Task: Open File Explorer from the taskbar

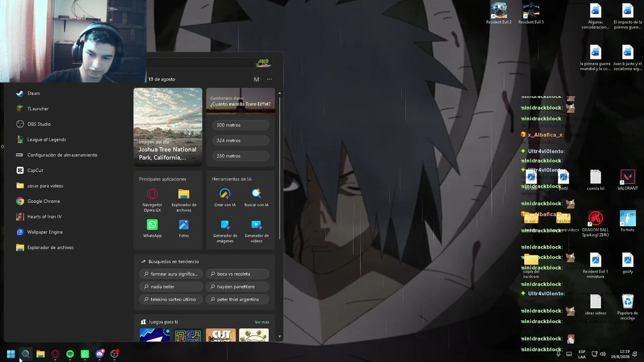Action: click(40, 354)
